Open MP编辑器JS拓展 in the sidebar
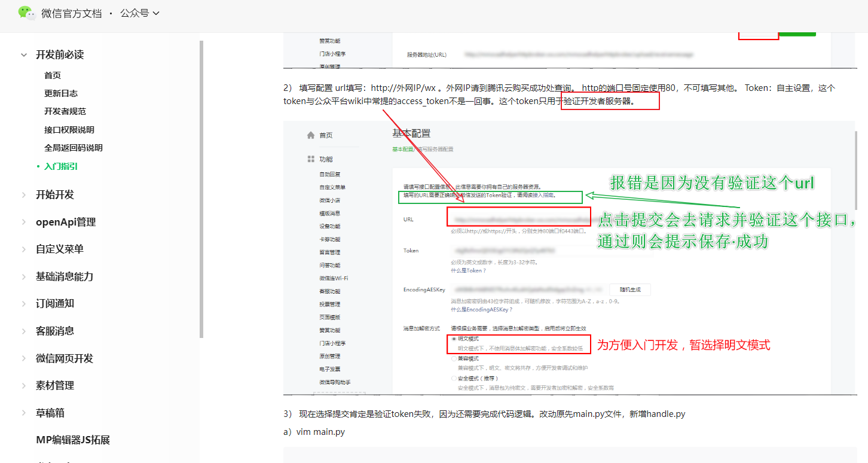 point(73,440)
